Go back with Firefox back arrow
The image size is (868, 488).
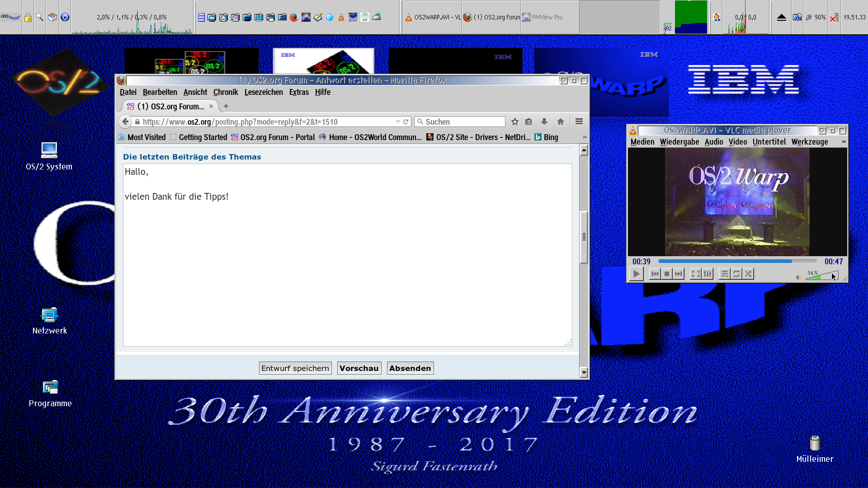125,122
